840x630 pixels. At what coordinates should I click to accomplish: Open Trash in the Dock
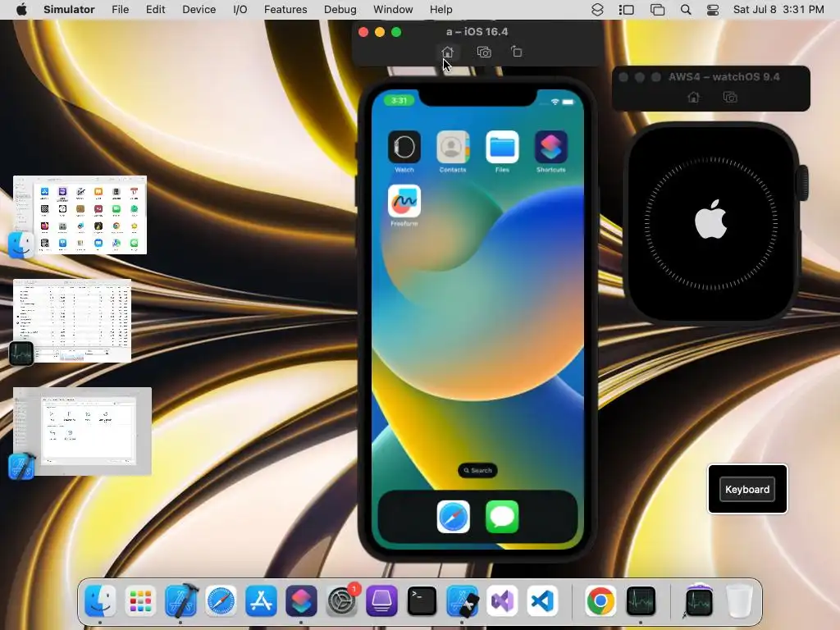(x=739, y=600)
